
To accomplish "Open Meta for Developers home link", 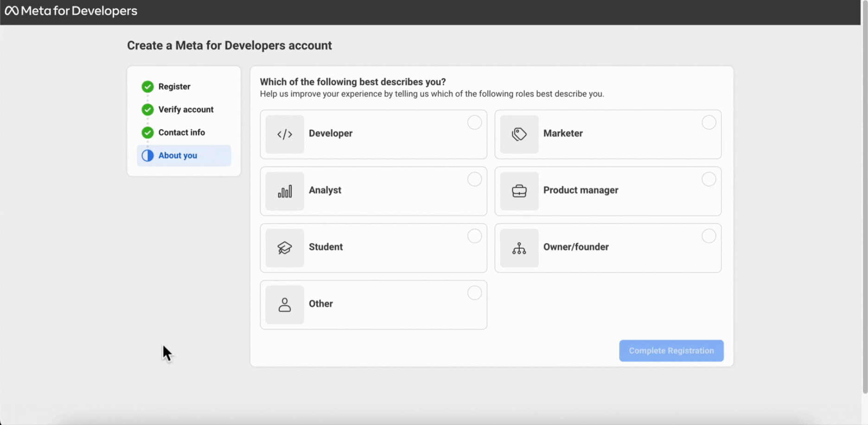I will [x=71, y=11].
